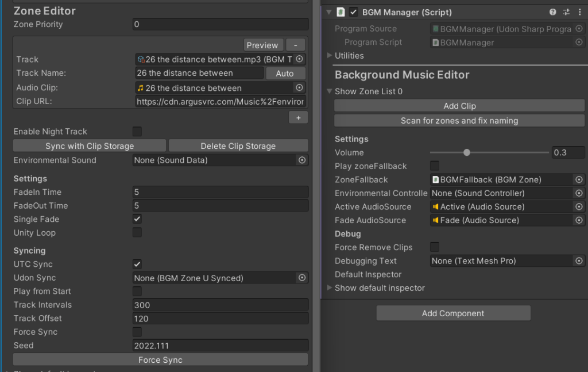Image resolution: width=588 pixels, height=372 pixels.
Task: Collapse the Show Zone List foldout
Action: click(330, 91)
